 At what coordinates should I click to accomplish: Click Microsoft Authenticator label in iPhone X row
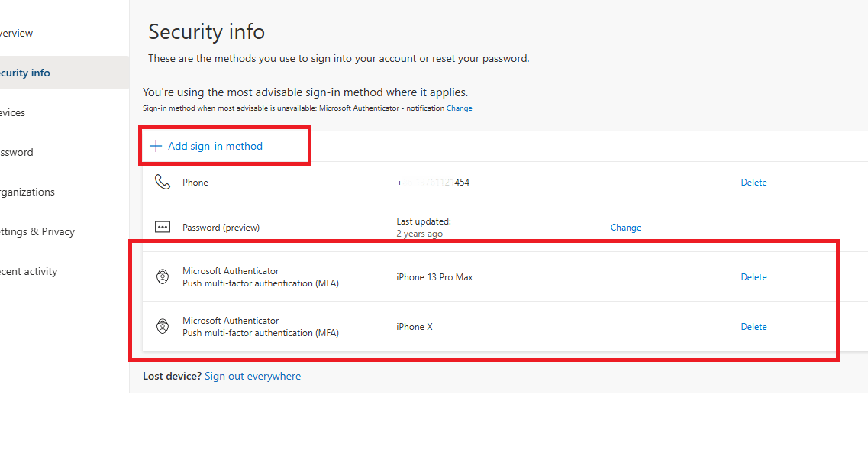[231, 321]
